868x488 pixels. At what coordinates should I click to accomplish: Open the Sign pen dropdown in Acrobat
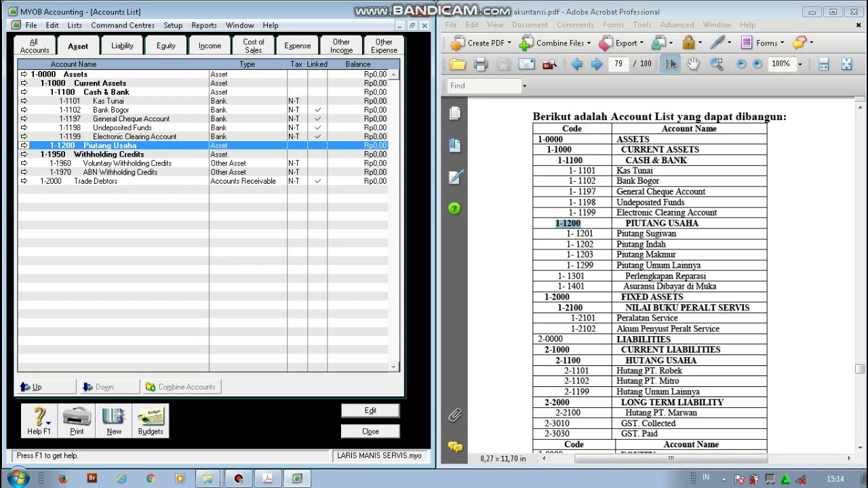(x=722, y=43)
